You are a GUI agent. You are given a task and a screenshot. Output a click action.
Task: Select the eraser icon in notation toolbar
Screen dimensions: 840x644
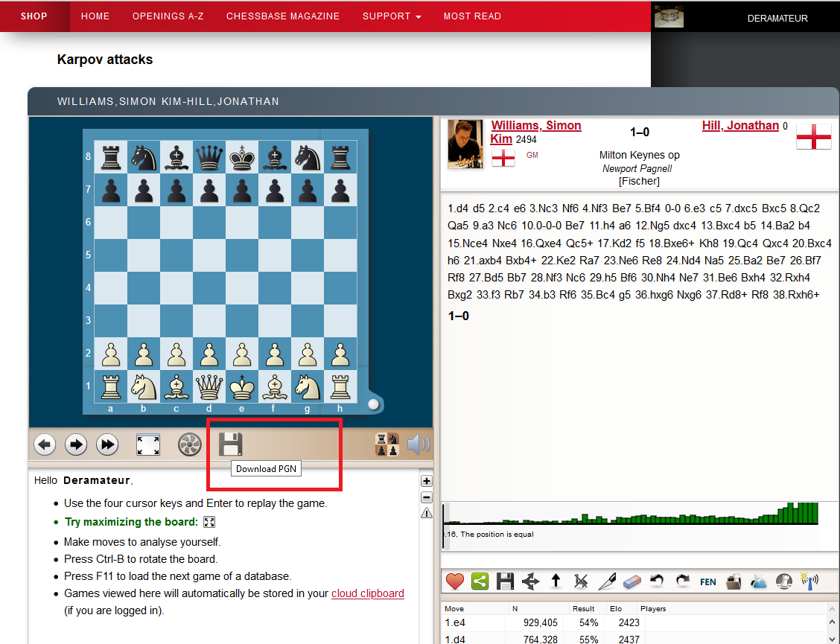631,581
